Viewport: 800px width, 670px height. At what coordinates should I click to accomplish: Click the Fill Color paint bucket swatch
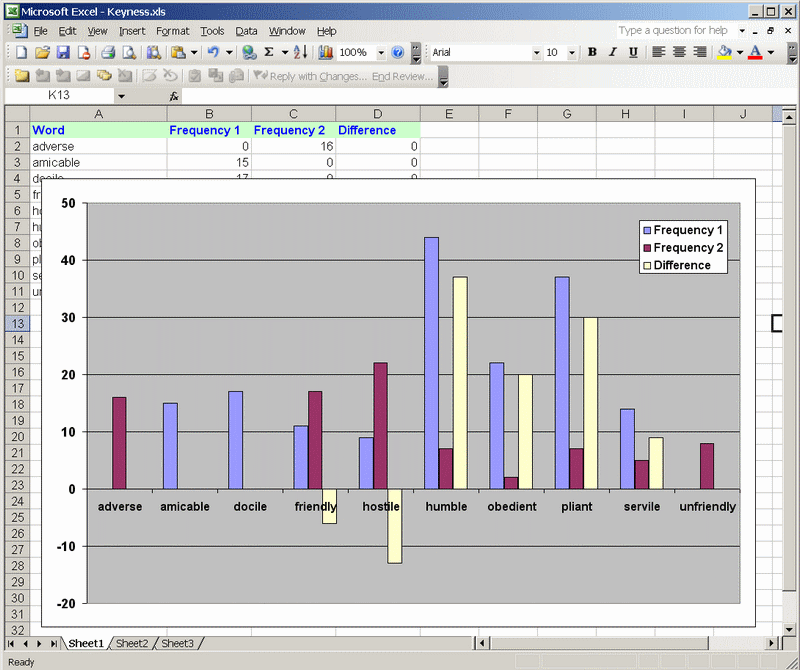click(x=725, y=52)
